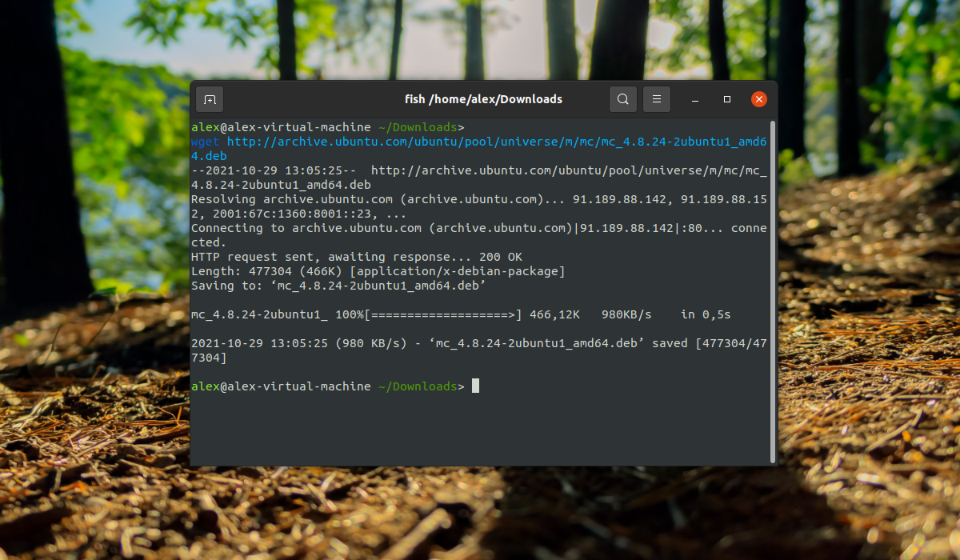Maximize the terminal window
Viewport: 960px width, 560px height.
click(x=727, y=99)
